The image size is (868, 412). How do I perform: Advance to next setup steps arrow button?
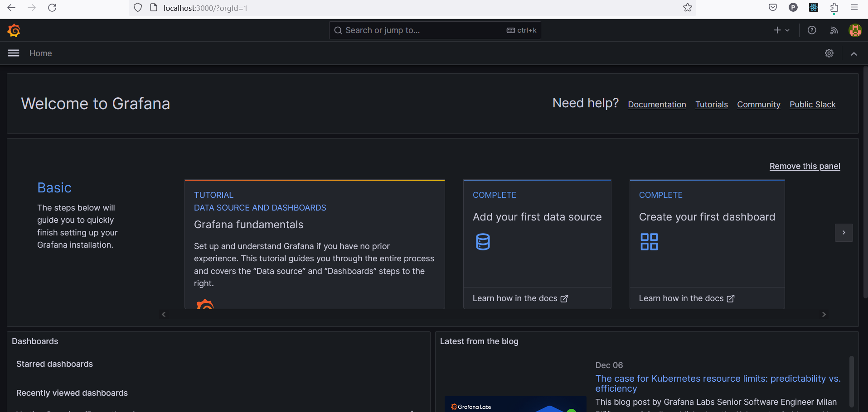844,233
